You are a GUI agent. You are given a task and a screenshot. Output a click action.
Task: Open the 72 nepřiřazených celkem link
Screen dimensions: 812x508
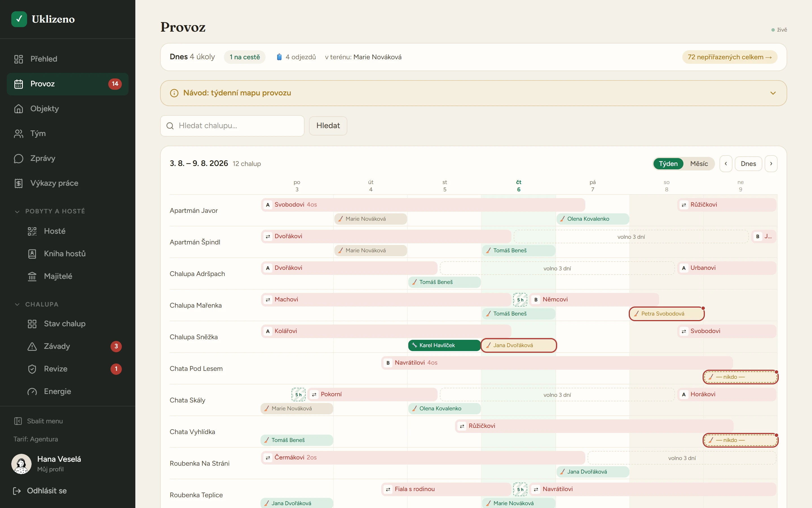(729, 57)
